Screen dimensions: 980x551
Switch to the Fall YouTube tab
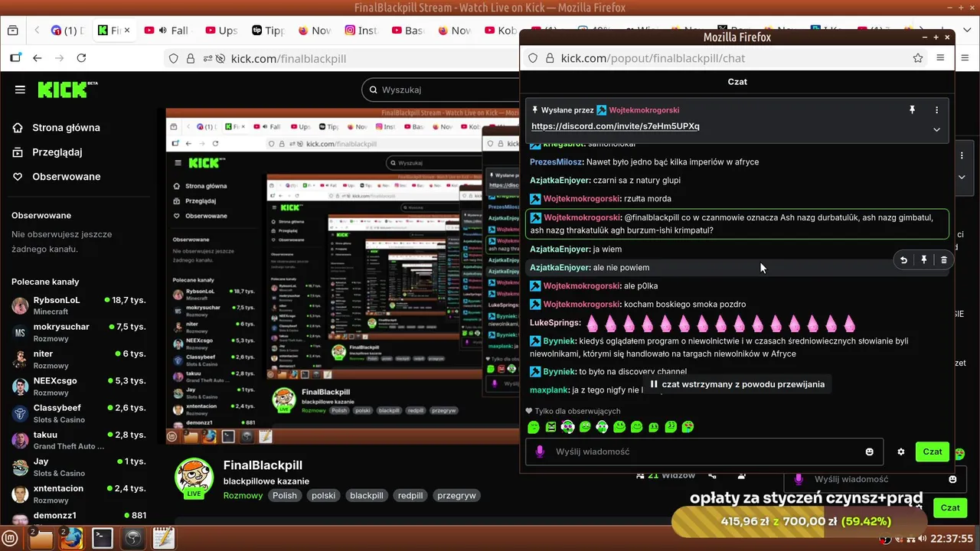pos(171,31)
